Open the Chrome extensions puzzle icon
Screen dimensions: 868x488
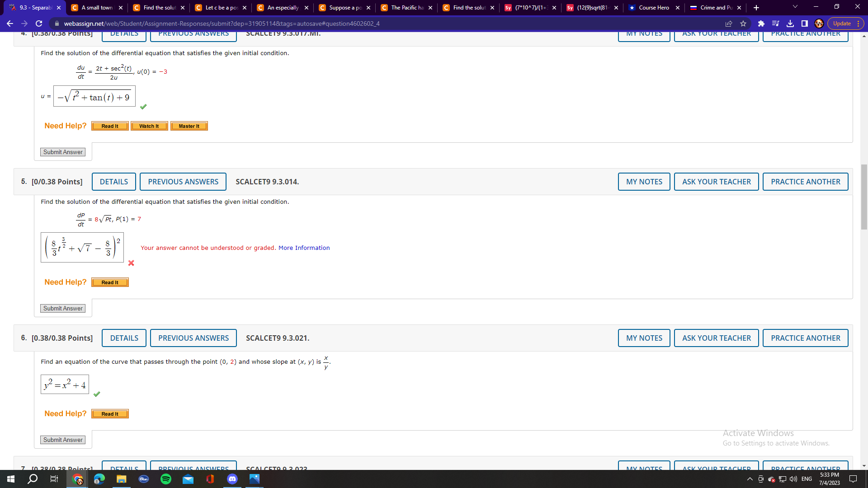tap(761, 23)
